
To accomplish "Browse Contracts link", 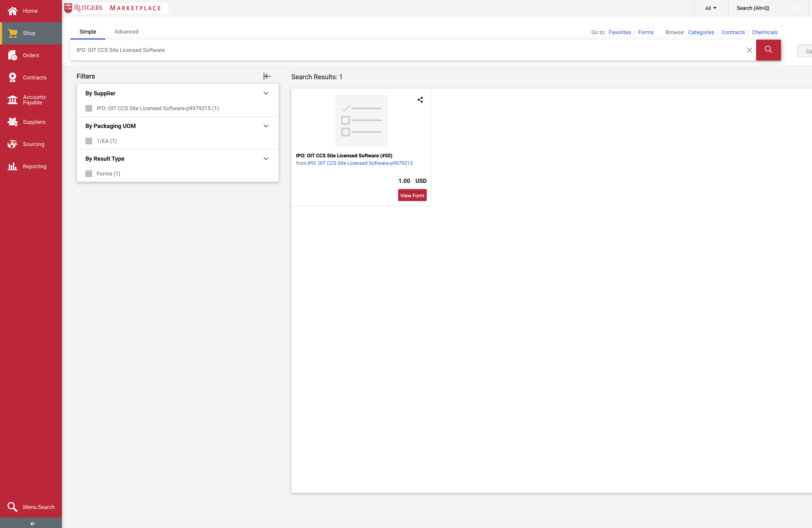I will coord(733,32).
